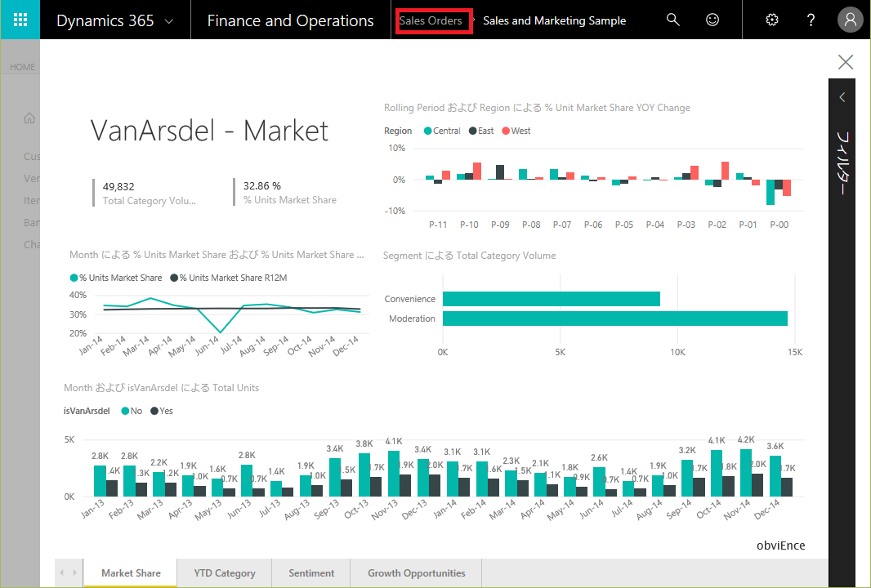Click the next tab arrow

(x=74, y=572)
